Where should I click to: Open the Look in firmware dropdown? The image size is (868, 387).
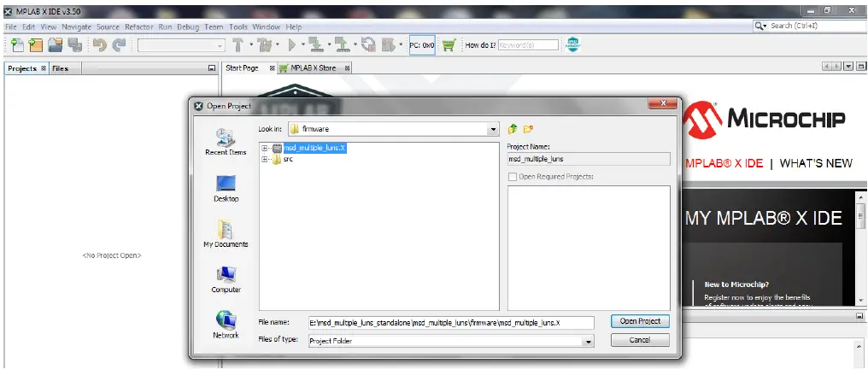click(x=493, y=129)
